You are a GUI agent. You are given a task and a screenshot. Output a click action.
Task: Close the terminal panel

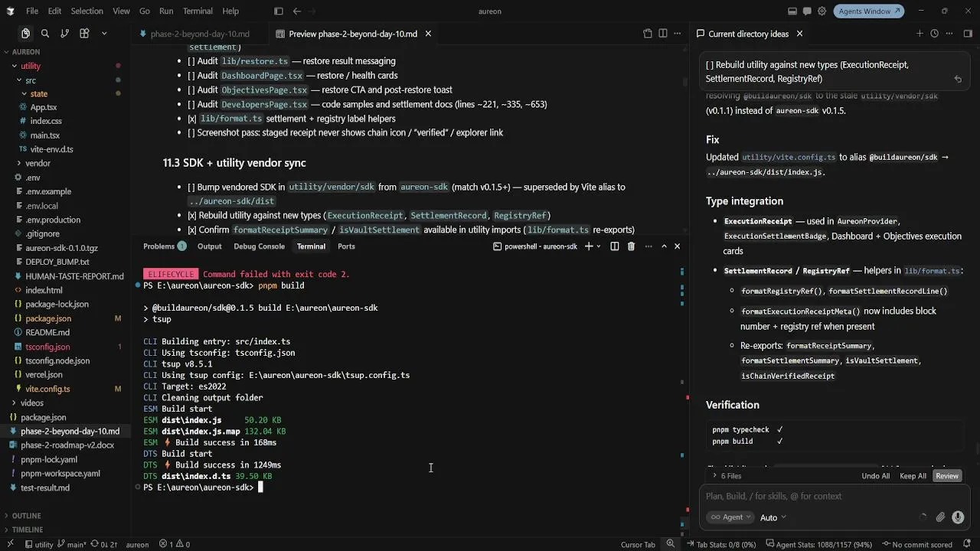point(677,246)
